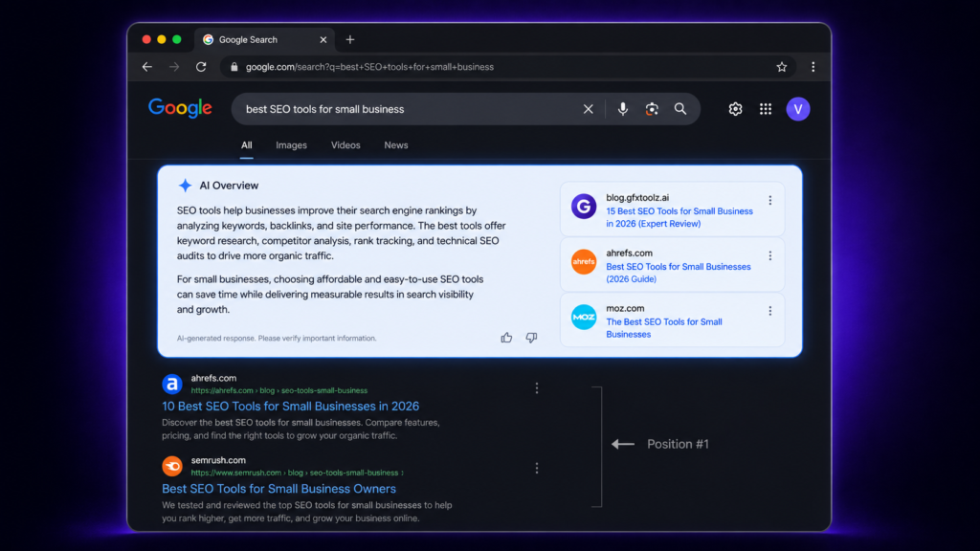Screen dimensions: 980x551
Task: Click the Google logo
Action: (x=180, y=108)
